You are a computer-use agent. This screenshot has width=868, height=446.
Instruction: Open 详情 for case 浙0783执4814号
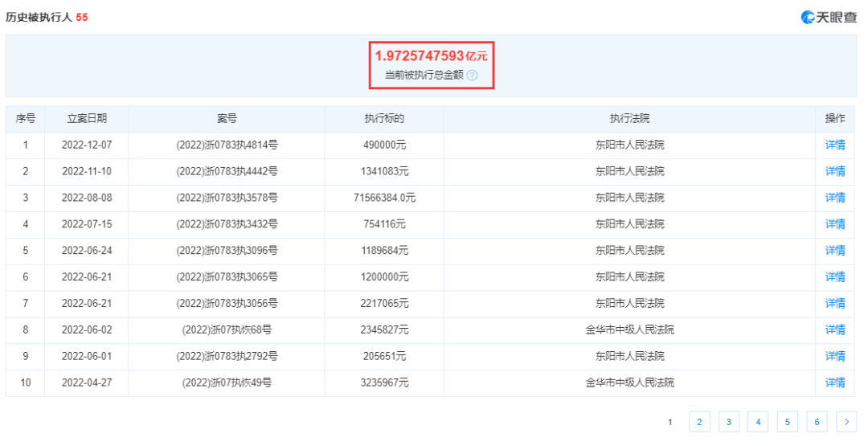pos(835,145)
